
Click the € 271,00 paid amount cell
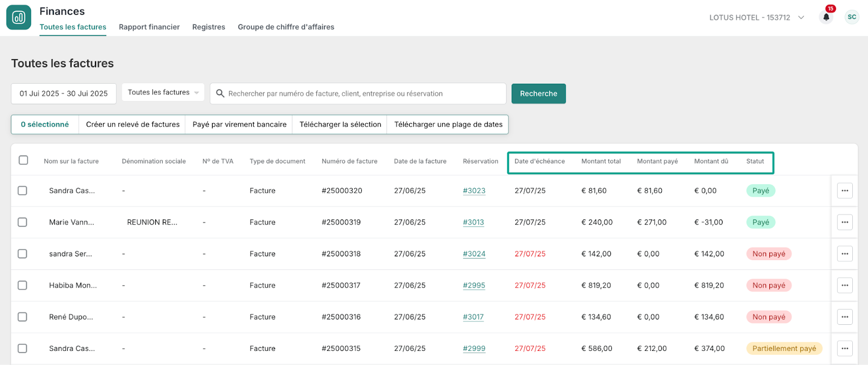652,222
